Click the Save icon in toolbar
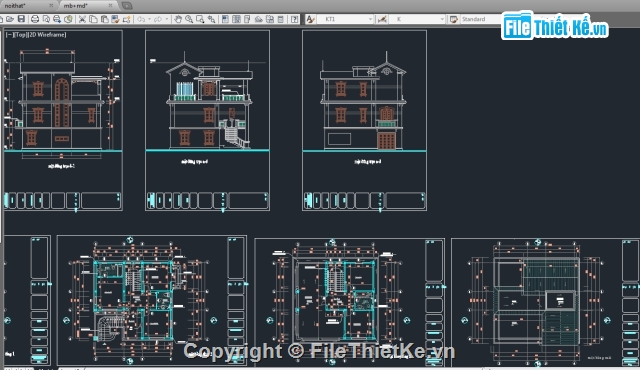The image size is (640, 370). pos(21,19)
